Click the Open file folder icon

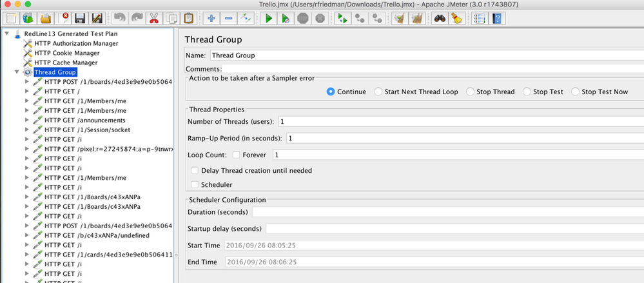point(46,19)
